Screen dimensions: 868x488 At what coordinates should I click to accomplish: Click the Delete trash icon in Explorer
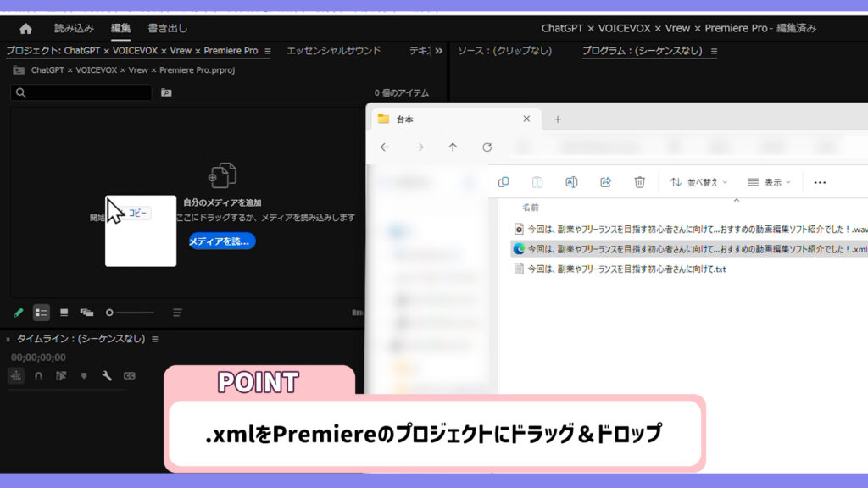point(639,182)
